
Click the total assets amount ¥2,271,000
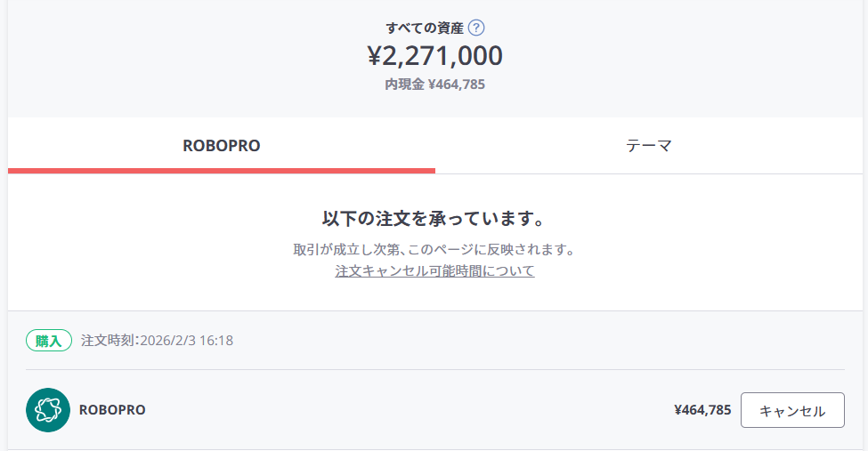[x=435, y=56]
